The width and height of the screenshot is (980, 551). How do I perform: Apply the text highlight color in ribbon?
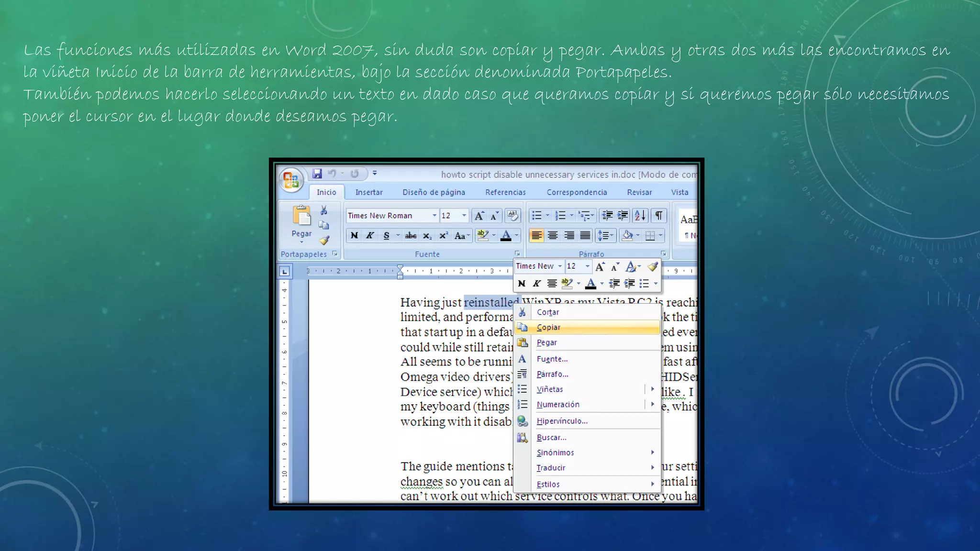click(x=483, y=235)
